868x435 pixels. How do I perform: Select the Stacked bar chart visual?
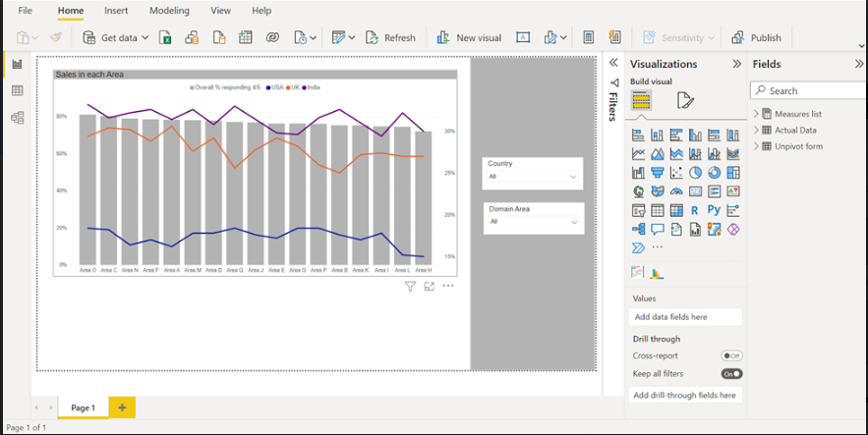(638, 135)
